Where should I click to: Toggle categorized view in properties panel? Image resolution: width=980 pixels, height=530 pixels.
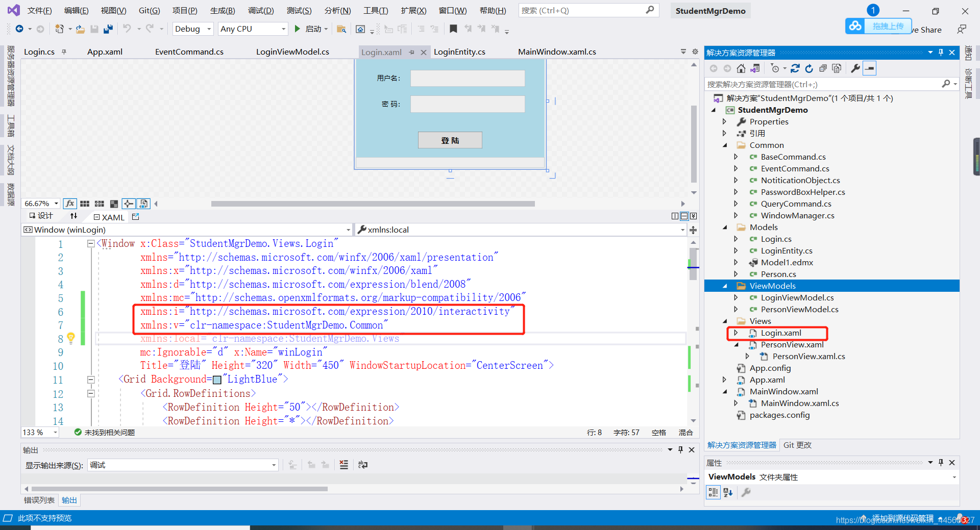713,492
